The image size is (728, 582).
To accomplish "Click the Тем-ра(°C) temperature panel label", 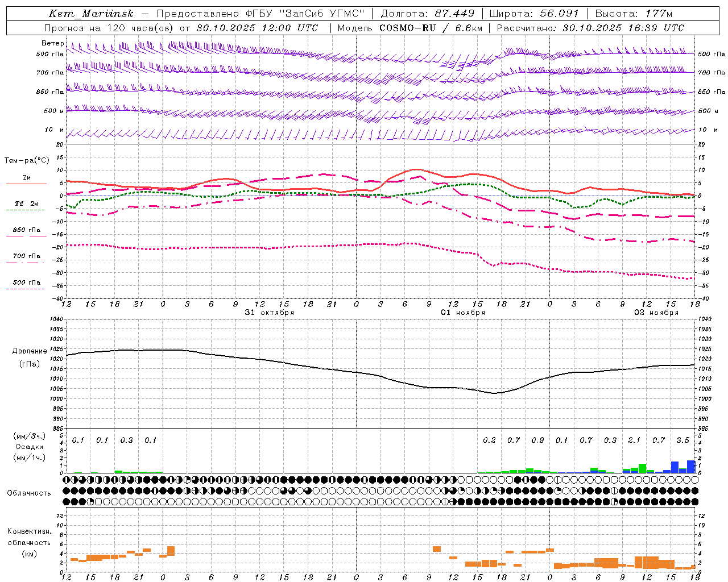I will pos(27,161).
